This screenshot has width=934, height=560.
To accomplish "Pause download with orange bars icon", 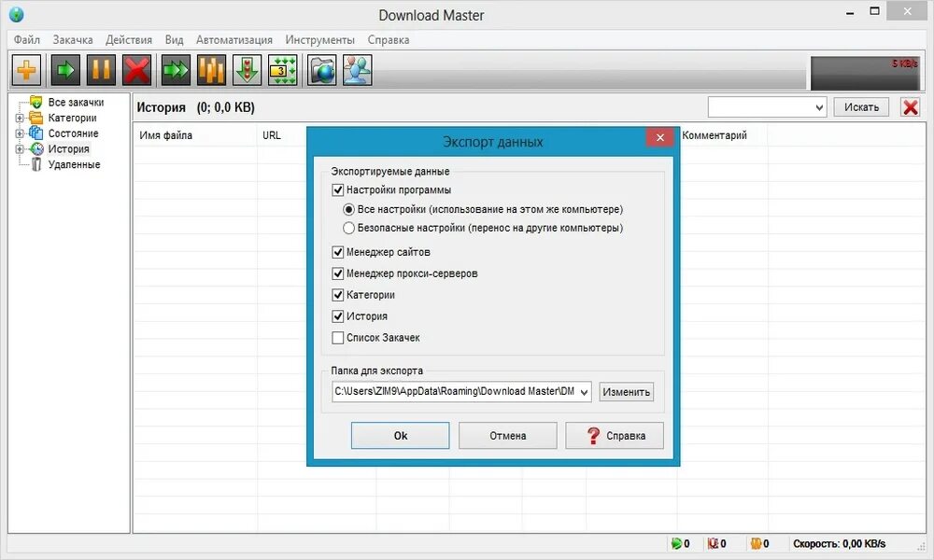I will [x=101, y=70].
